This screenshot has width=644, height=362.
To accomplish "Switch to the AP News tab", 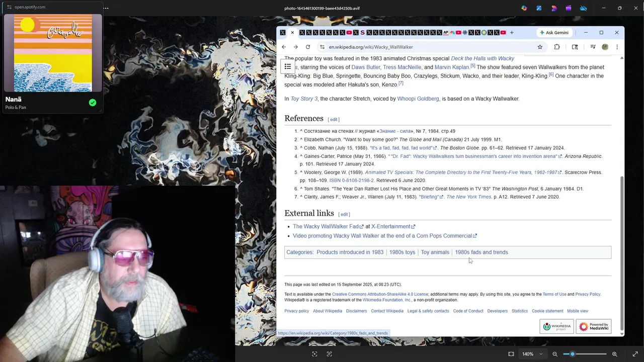I will tap(445, 33).
